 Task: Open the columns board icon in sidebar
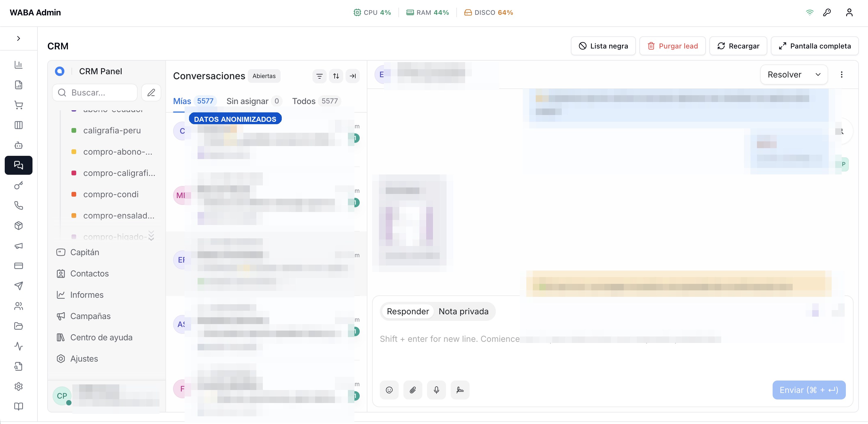pyautogui.click(x=19, y=125)
